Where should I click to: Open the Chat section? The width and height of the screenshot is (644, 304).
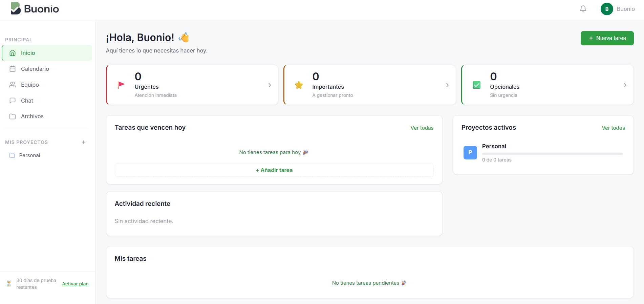(x=47, y=101)
